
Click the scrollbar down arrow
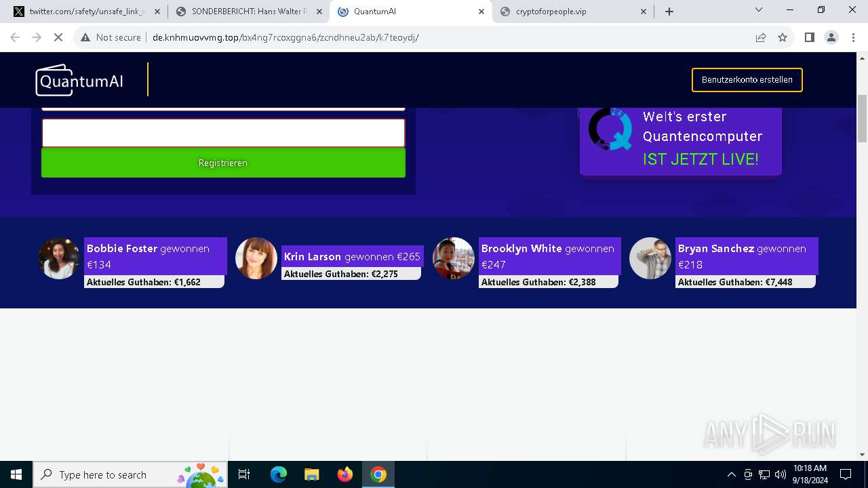(862, 455)
